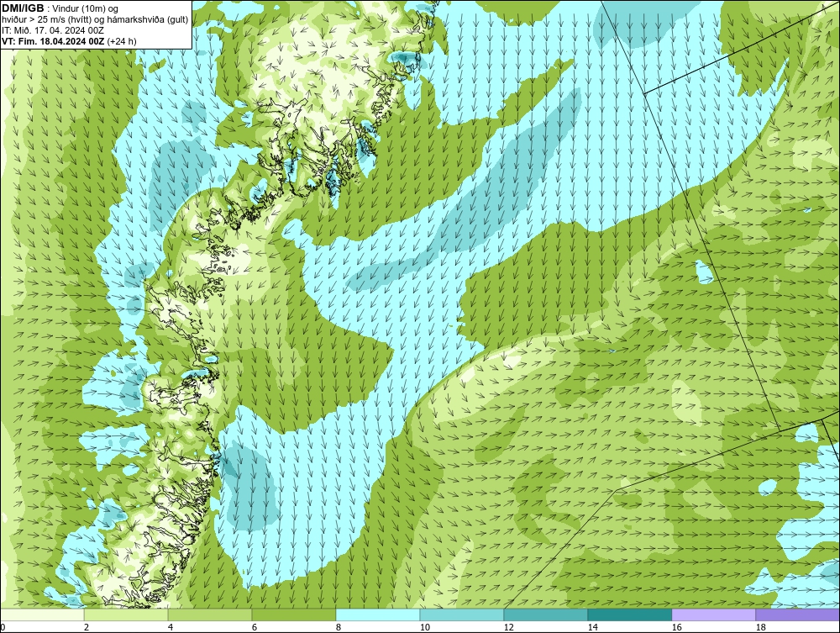Click the 4–6 m/s green legend swatch

(x=210, y=615)
